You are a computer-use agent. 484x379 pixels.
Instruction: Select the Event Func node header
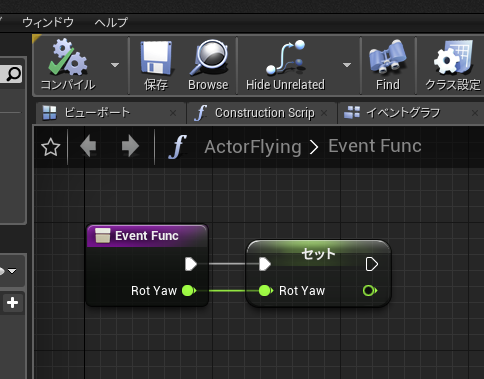[x=147, y=236]
